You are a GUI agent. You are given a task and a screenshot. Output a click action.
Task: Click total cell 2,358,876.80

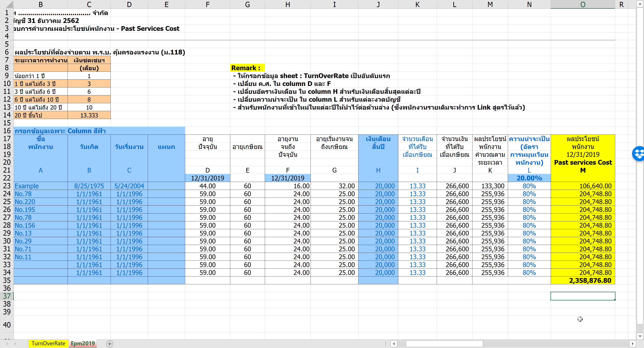point(583,280)
